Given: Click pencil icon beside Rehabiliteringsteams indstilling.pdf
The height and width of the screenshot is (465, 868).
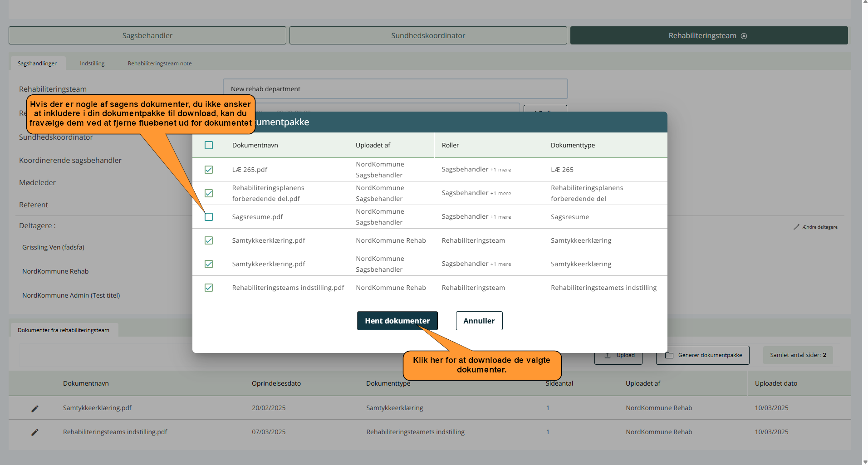Looking at the screenshot, I should point(35,432).
